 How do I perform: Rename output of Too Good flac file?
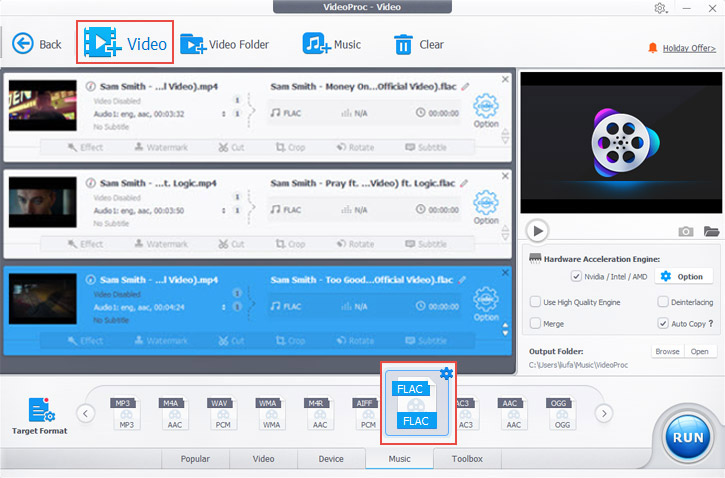click(x=462, y=280)
